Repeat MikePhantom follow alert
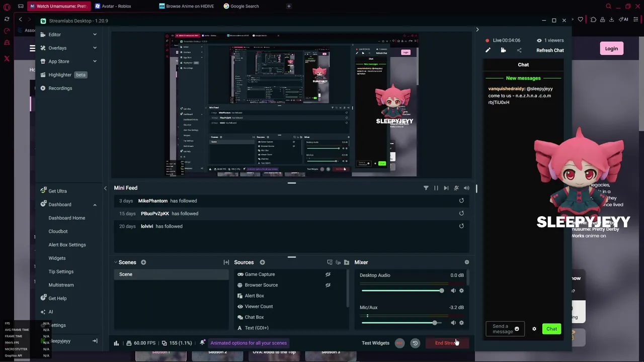This screenshot has height=362, width=644. pos(461,201)
